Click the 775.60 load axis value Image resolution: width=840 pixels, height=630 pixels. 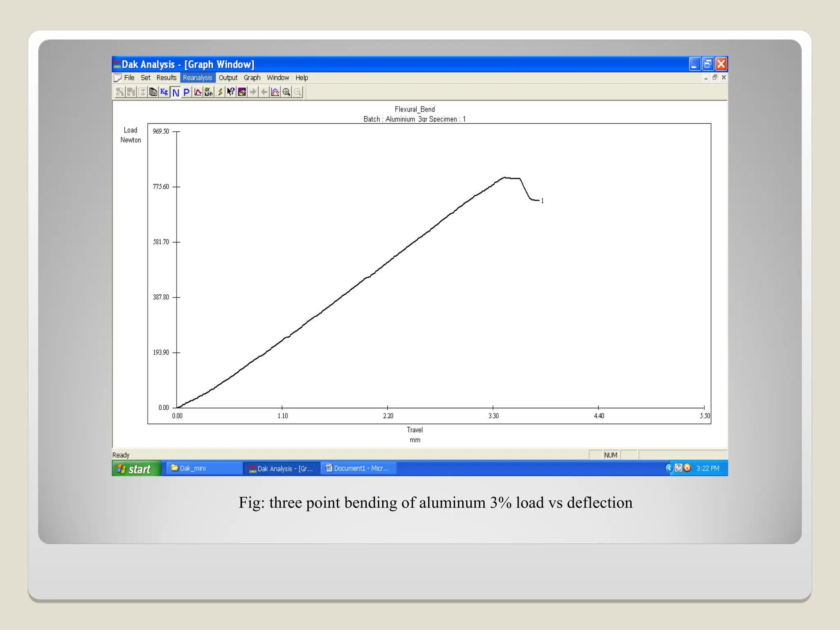tap(161, 187)
